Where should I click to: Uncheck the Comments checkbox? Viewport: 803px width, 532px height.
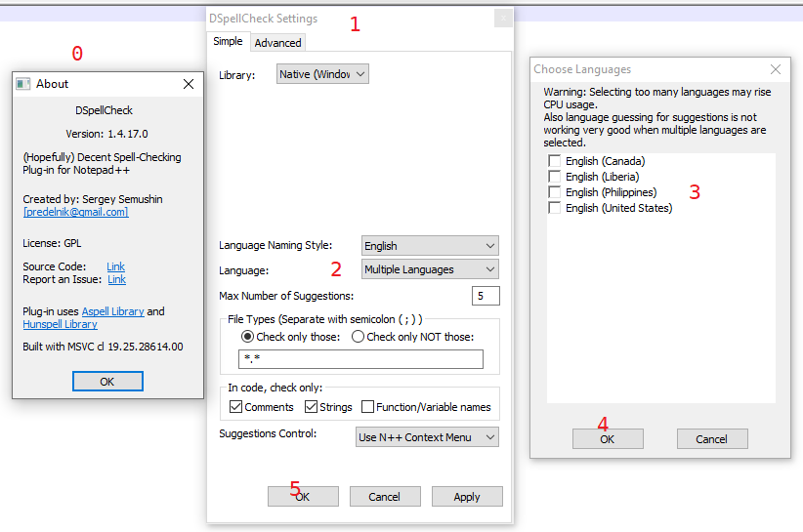point(235,407)
